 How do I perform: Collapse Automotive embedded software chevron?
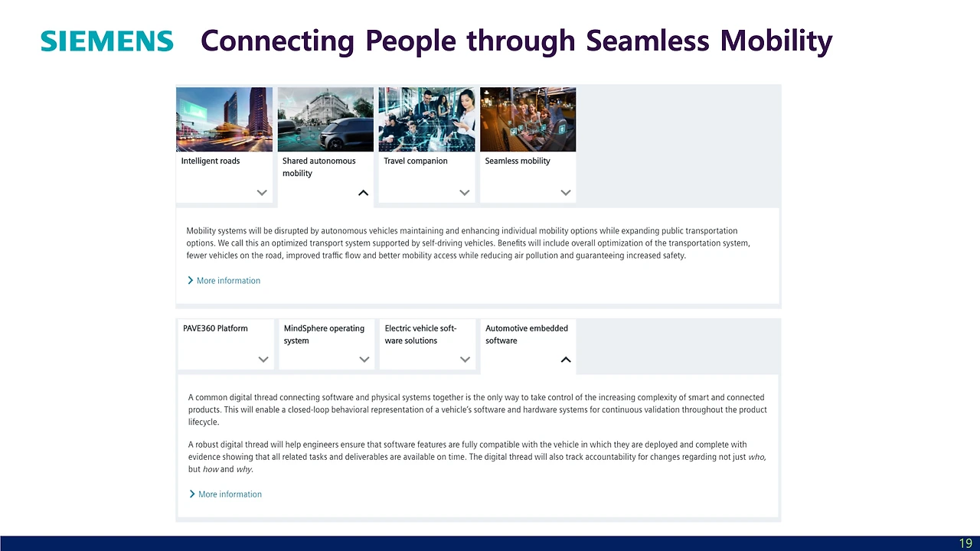pos(566,360)
